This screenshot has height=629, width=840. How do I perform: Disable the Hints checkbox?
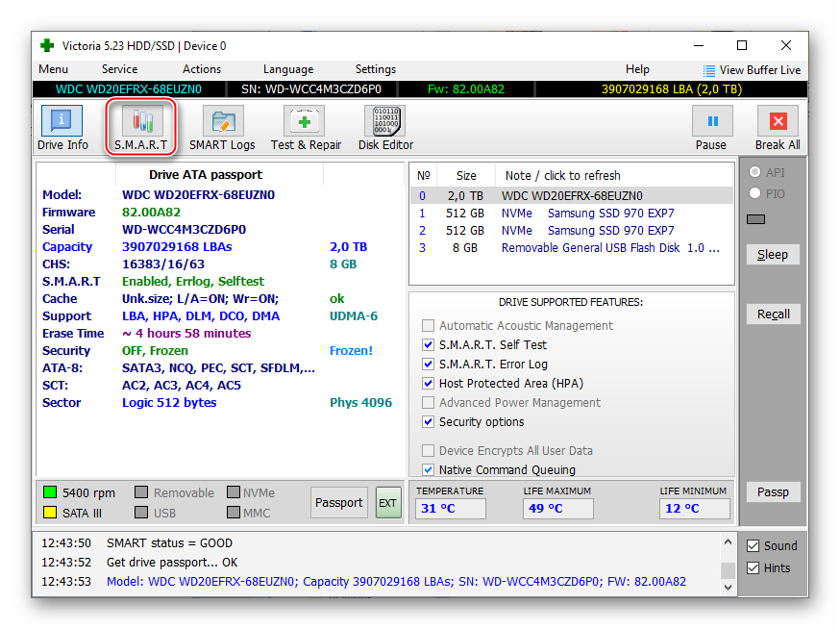click(x=754, y=567)
